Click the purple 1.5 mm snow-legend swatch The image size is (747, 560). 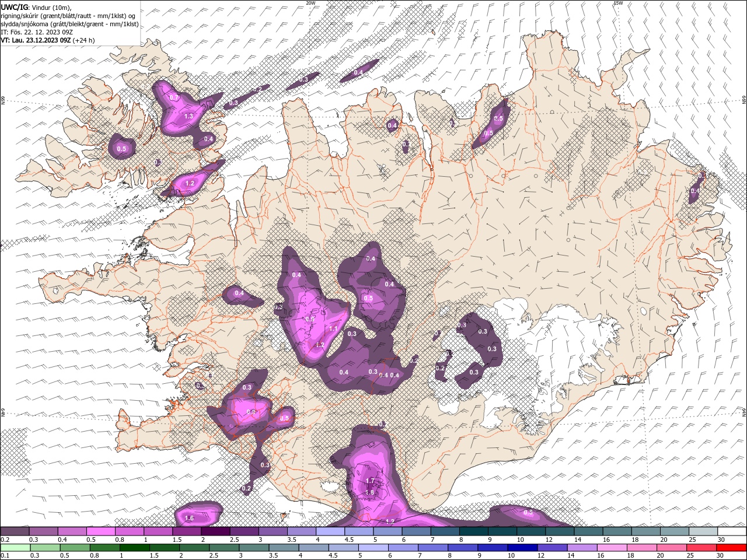[x=187, y=531]
